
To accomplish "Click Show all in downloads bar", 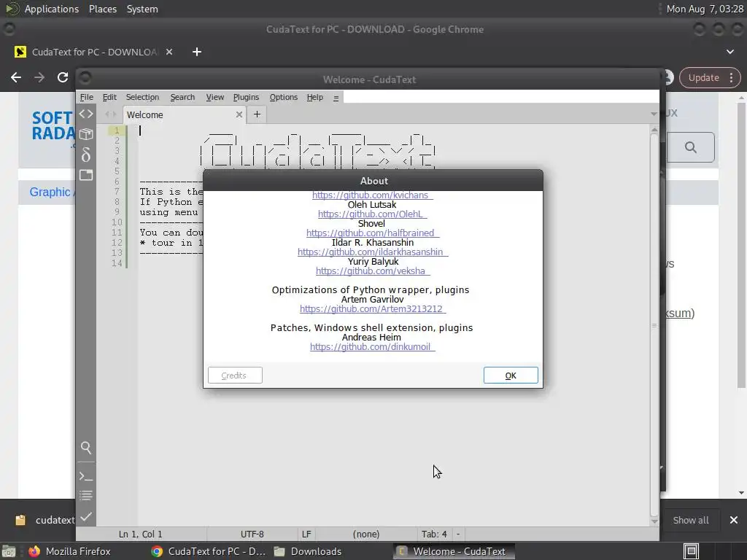I will coord(690,520).
